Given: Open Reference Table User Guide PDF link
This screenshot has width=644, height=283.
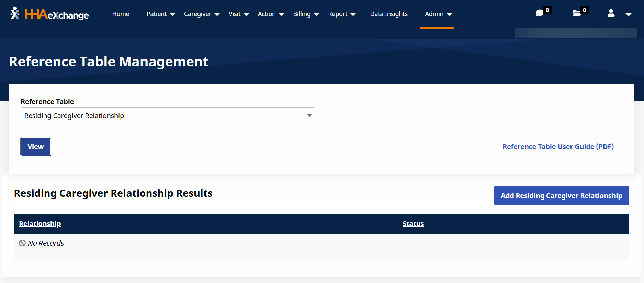Looking at the screenshot, I should point(558,147).
